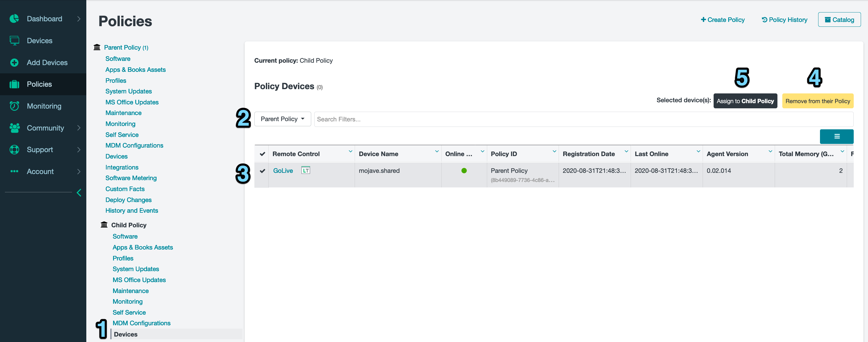The height and width of the screenshot is (342, 868).
Task: Click the Support lifebuoy icon
Action: tap(14, 149)
